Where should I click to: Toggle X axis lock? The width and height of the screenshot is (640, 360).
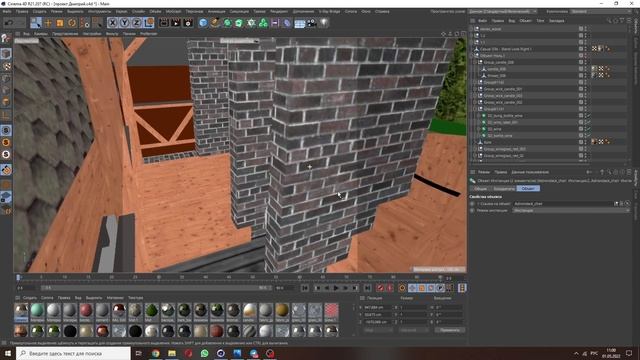[113, 22]
